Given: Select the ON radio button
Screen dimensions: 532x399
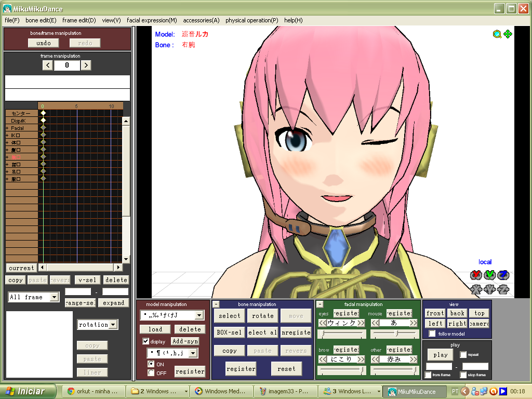Looking at the screenshot, I should (151, 364).
